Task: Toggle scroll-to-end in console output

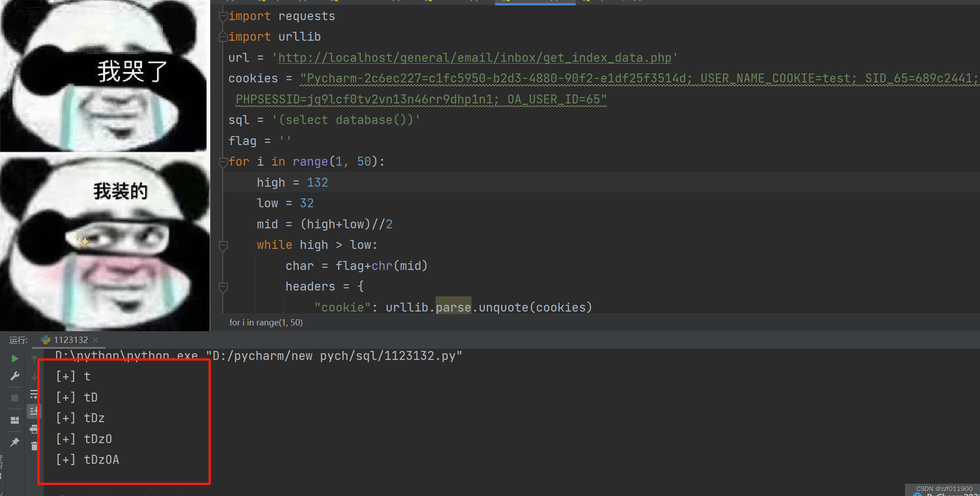Action: coord(34,411)
